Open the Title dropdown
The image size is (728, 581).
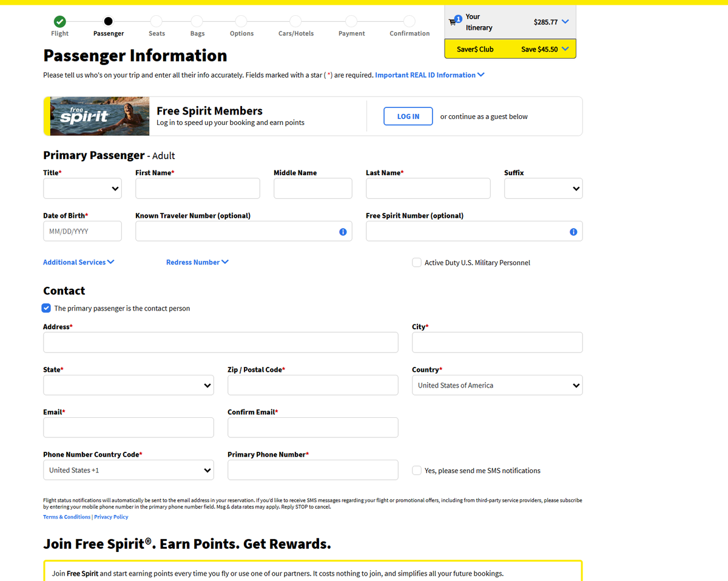coord(83,189)
